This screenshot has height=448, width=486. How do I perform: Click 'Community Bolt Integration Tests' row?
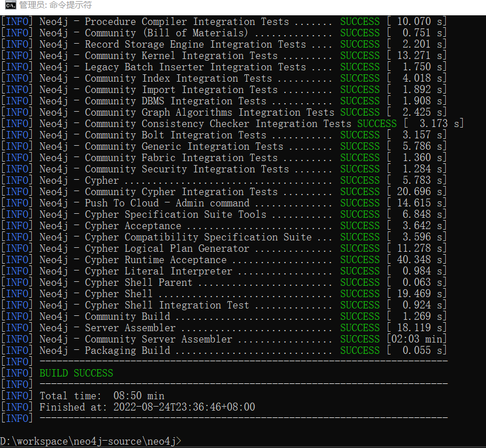tap(224, 135)
